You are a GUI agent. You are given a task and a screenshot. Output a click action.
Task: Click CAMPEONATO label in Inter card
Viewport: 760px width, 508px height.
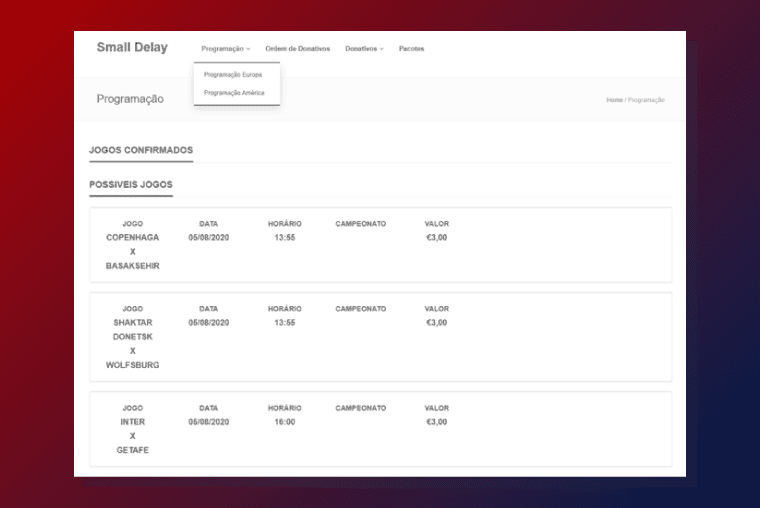pos(361,408)
